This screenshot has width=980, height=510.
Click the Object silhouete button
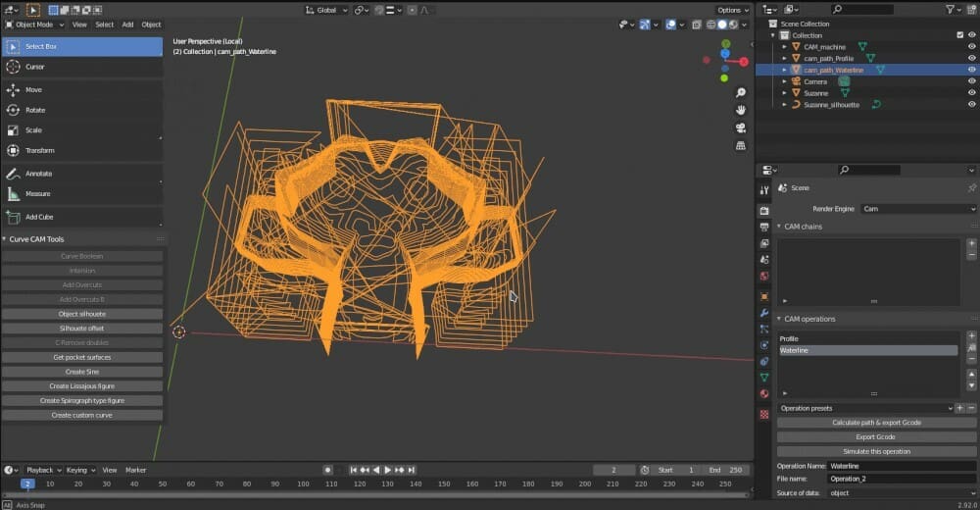82,314
